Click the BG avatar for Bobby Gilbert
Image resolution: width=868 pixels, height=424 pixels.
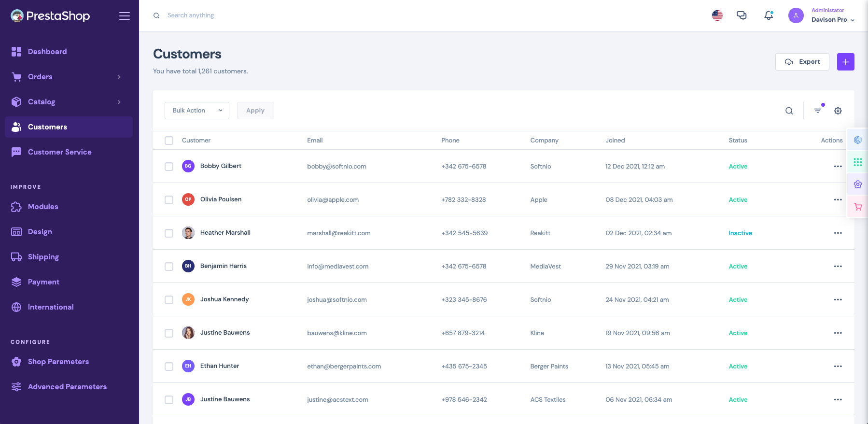click(x=188, y=166)
